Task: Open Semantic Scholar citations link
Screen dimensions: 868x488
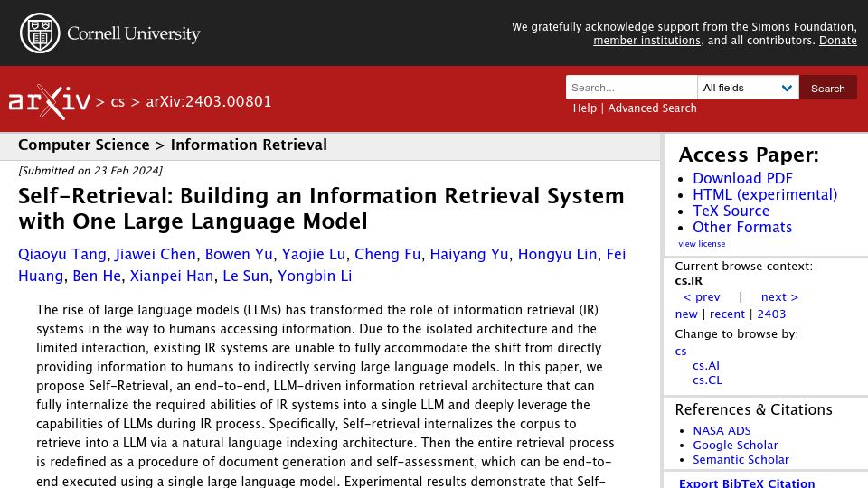Action: (741, 459)
